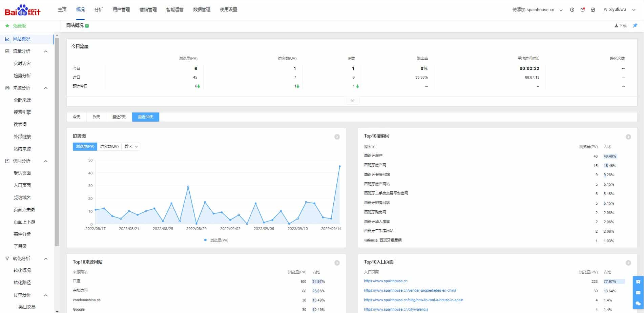This screenshot has height=313, width=644.
Task: Click the help question mark icon
Action: pyautogui.click(x=572, y=10)
